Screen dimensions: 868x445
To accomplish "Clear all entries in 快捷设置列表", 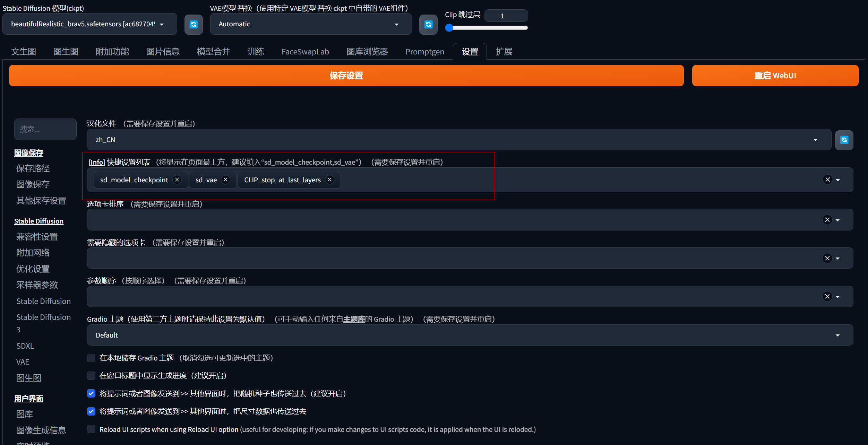I will (x=827, y=180).
